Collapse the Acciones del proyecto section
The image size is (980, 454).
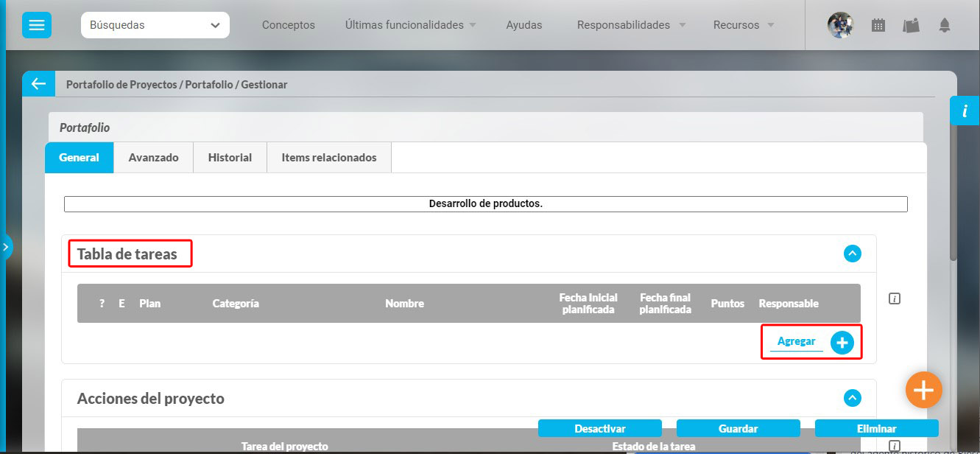click(852, 398)
